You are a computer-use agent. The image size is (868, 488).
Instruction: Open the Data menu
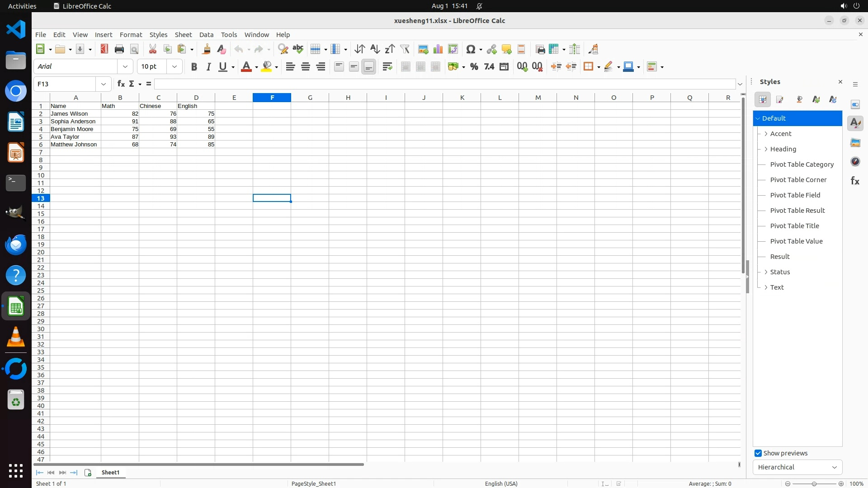pyautogui.click(x=206, y=35)
